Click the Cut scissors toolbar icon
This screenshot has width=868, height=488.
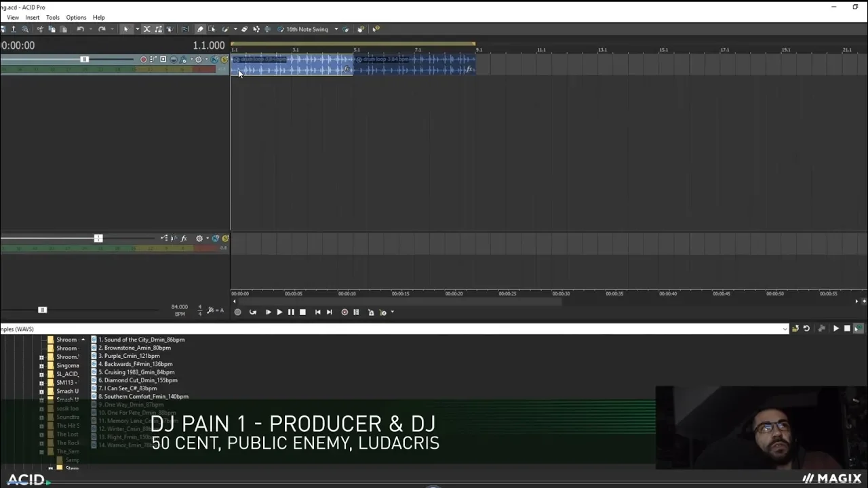click(40, 29)
